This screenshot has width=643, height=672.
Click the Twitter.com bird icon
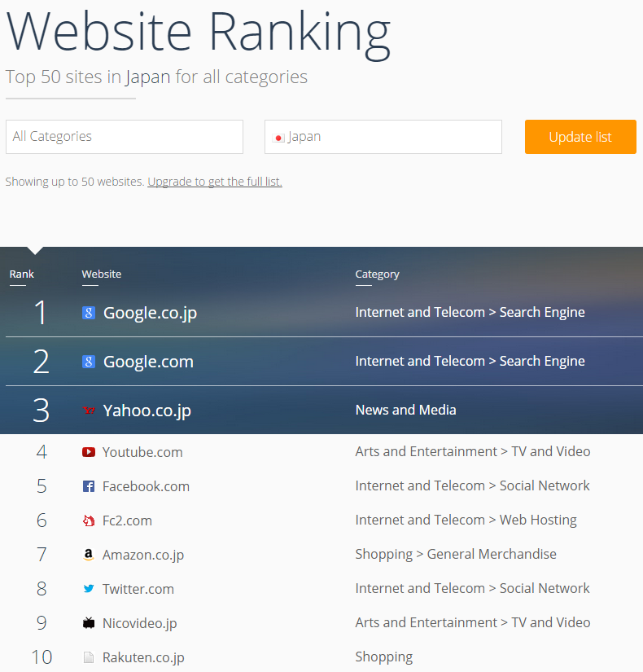[89, 589]
